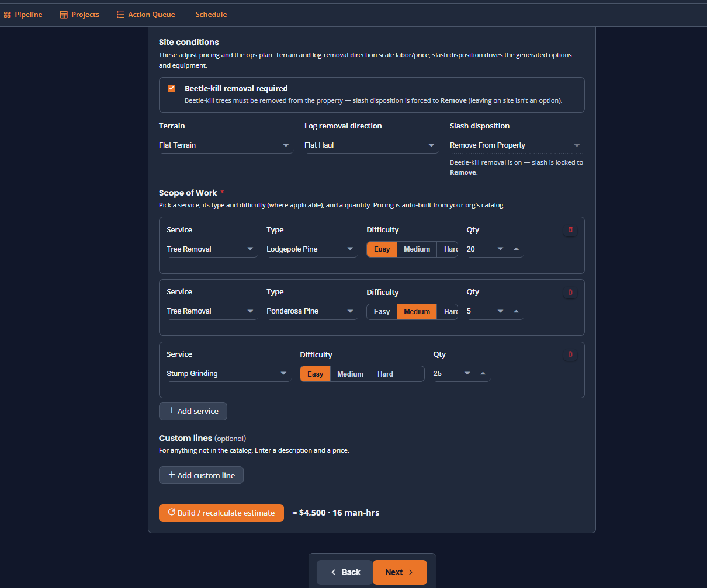Click the Action Queue list icon
Screen dimensions: 707x588
tap(120, 15)
